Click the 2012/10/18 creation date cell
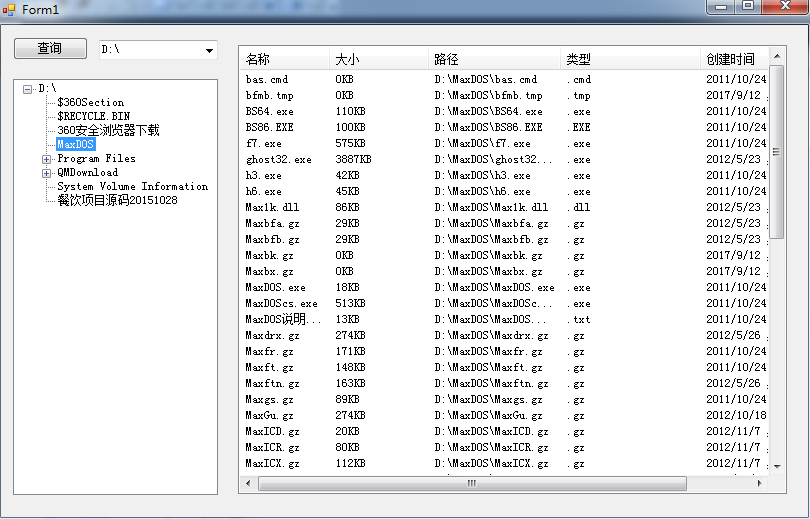The width and height of the screenshot is (810, 519). (736, 416)
